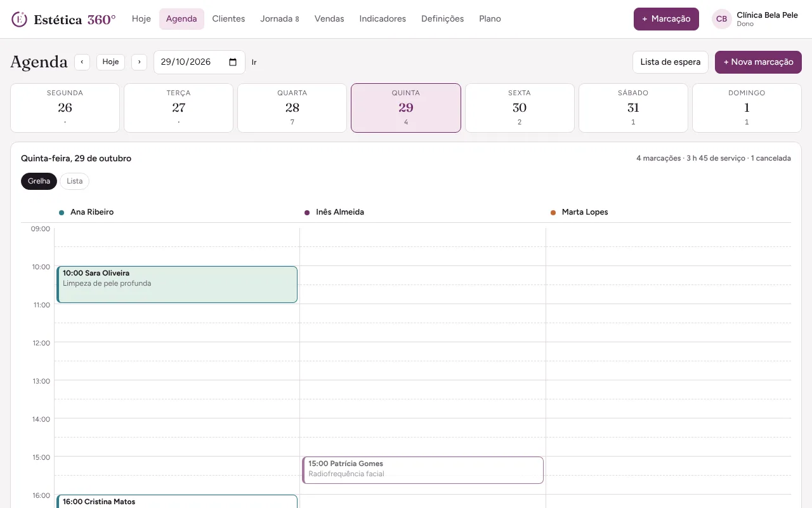
Task: Click the Inês Almeida column header
Action: click(340, 212)
